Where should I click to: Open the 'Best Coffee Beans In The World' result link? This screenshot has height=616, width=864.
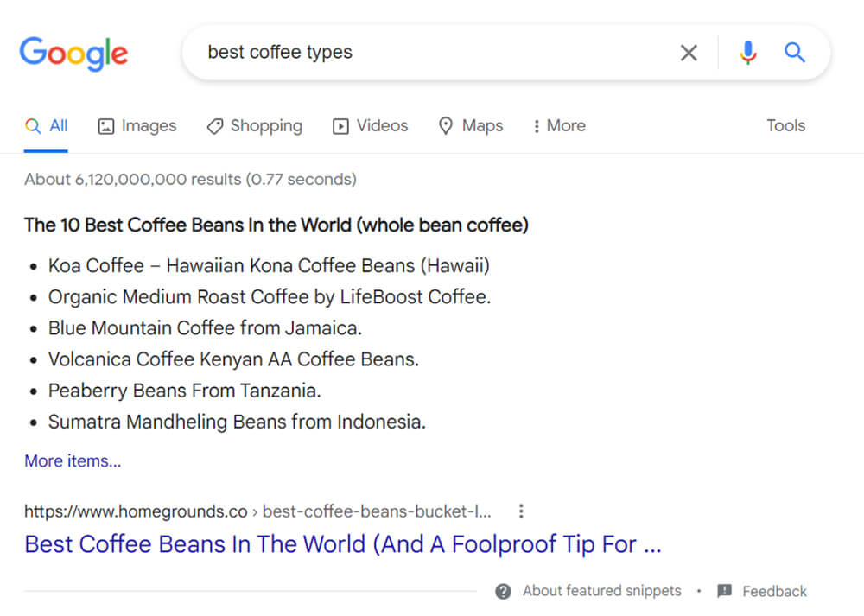[x=343, y=544]
